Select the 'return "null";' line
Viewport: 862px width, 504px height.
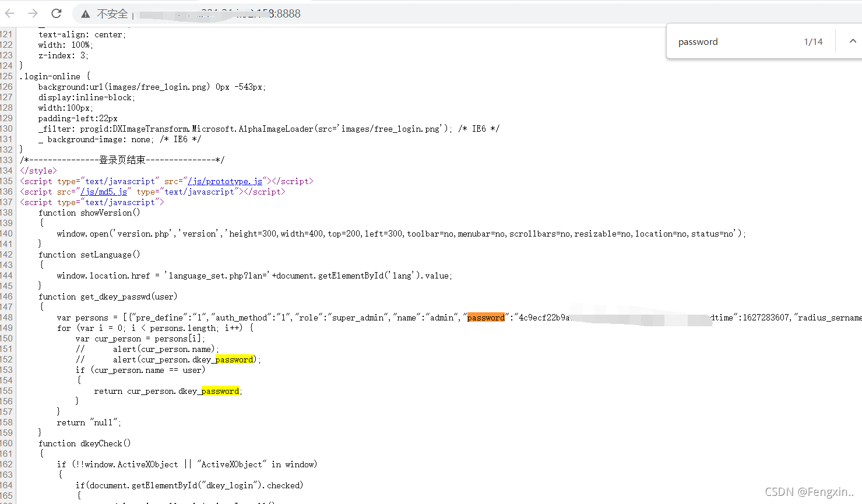point(89,422)
